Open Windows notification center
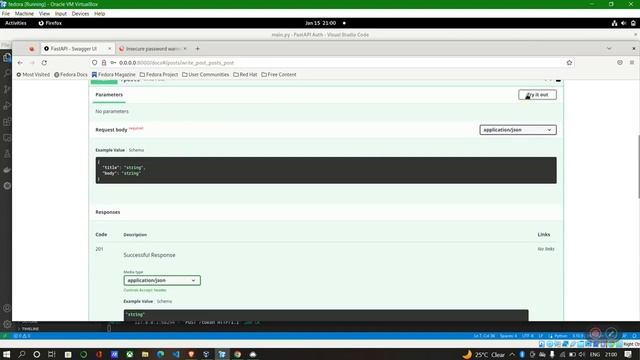This screenshot has width=640, height=360. (x=628, y=354)
